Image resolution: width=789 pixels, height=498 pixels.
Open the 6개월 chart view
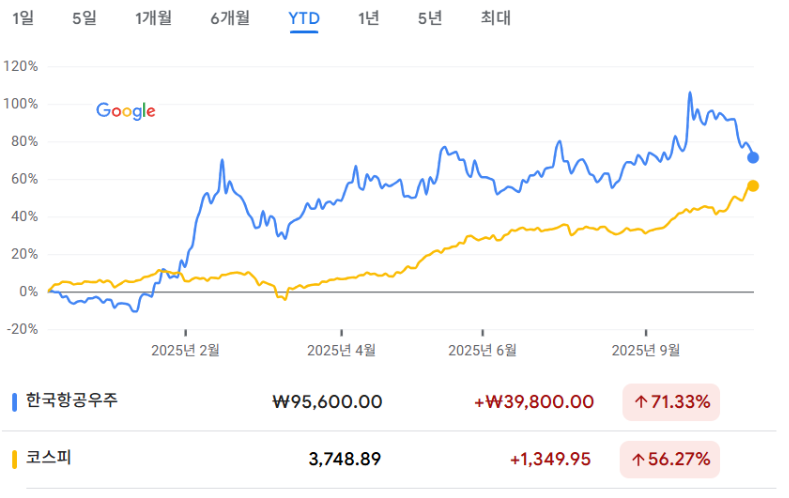tap(230, 18)
